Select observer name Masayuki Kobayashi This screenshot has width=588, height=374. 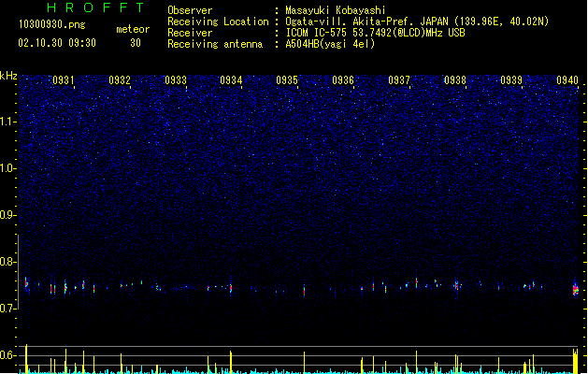click(x=336, y=10)
